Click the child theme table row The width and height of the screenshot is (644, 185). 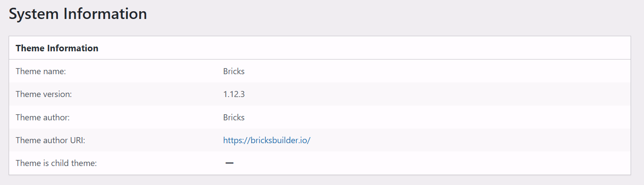pyautogui.click(x=320, y=163)
